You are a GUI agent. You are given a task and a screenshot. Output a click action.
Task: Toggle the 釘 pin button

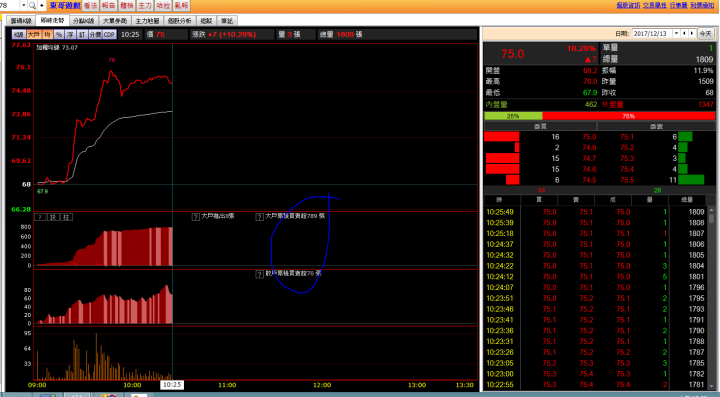tap(82, 34)
